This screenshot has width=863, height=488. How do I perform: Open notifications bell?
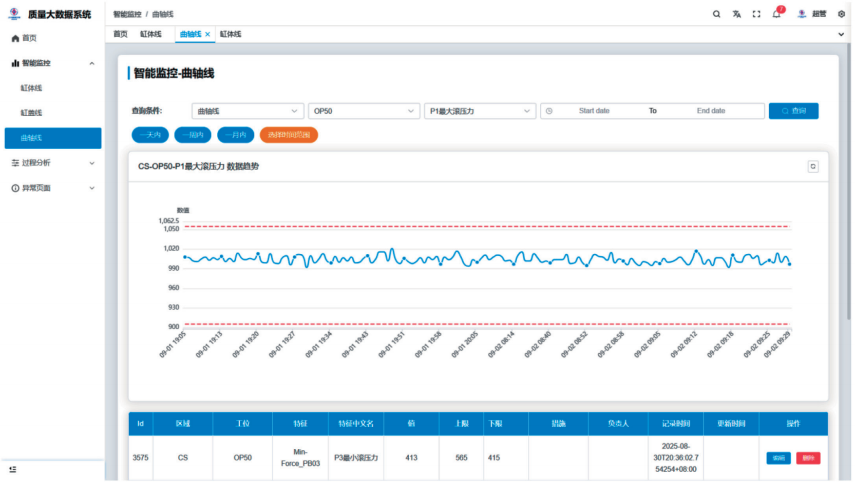tap(776, 14)
